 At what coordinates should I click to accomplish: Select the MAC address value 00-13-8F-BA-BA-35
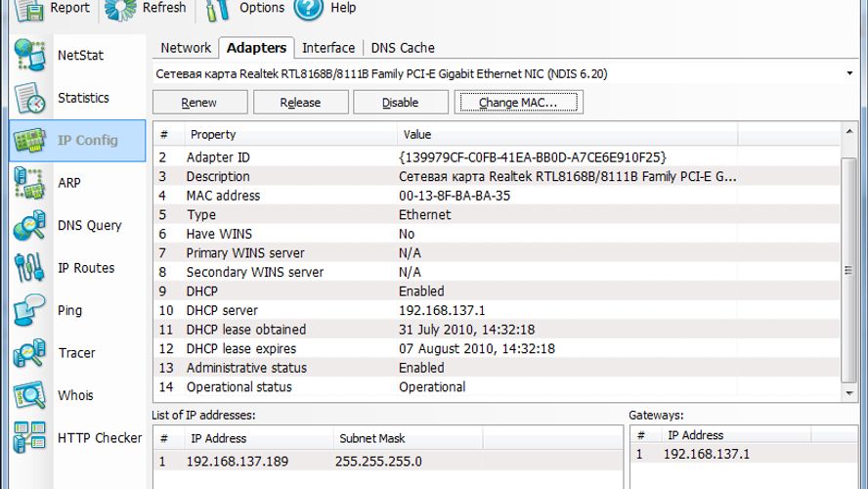[455, 196]
